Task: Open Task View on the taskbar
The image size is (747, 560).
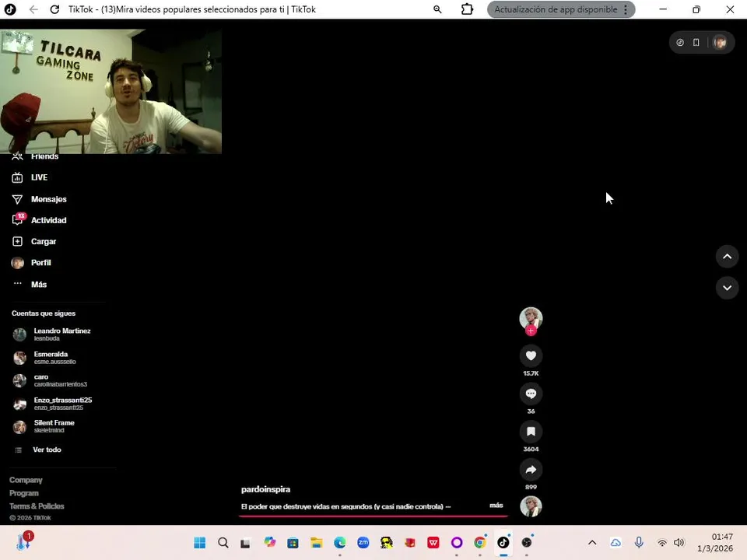Action: (245, 542)
